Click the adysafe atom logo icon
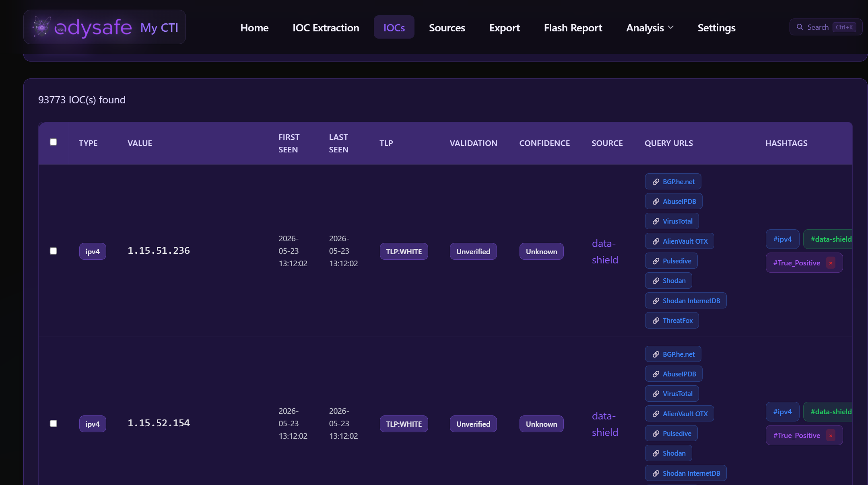Viewport: 868px width, 485px height. (41, 27)
